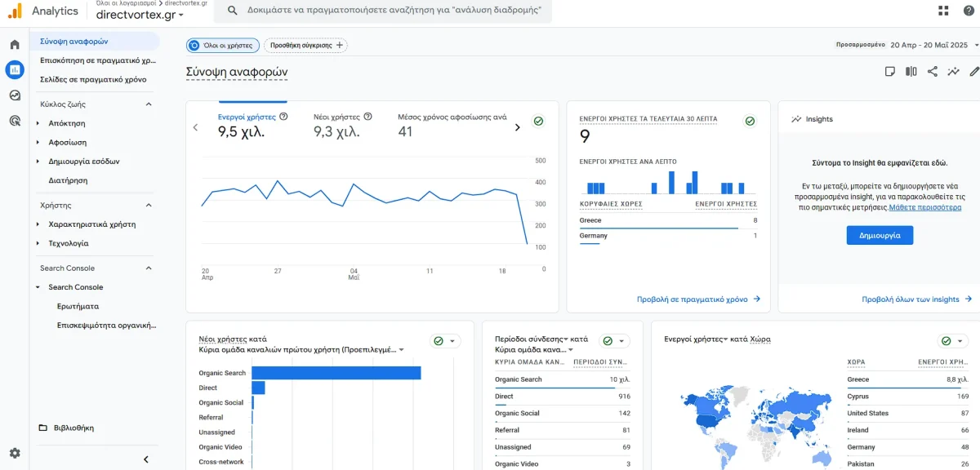Screen dimensions: 980x470
Task: Click the Google Analytics logo
Action: pos(15,11)
